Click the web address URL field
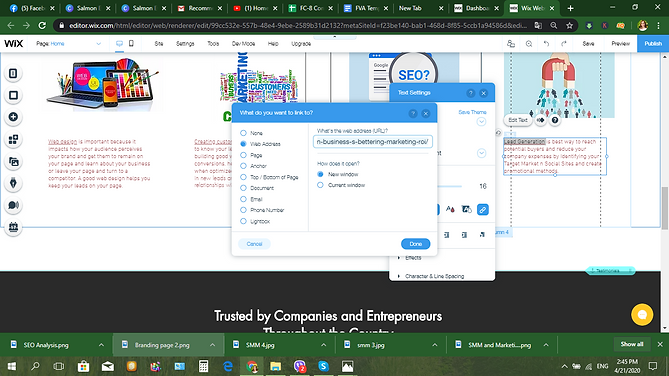Image resolution: width=669 pixels, height=376 pixels. (x=372, y=142)
